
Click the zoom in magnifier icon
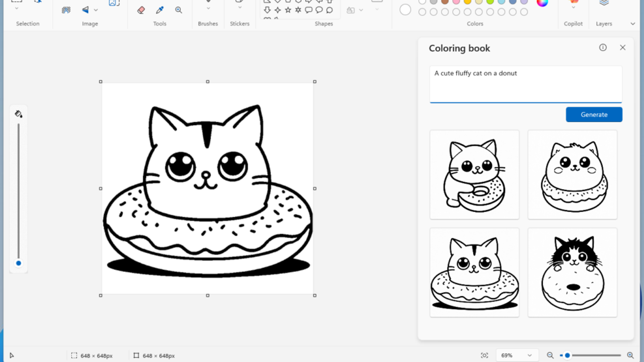point(630,355)
